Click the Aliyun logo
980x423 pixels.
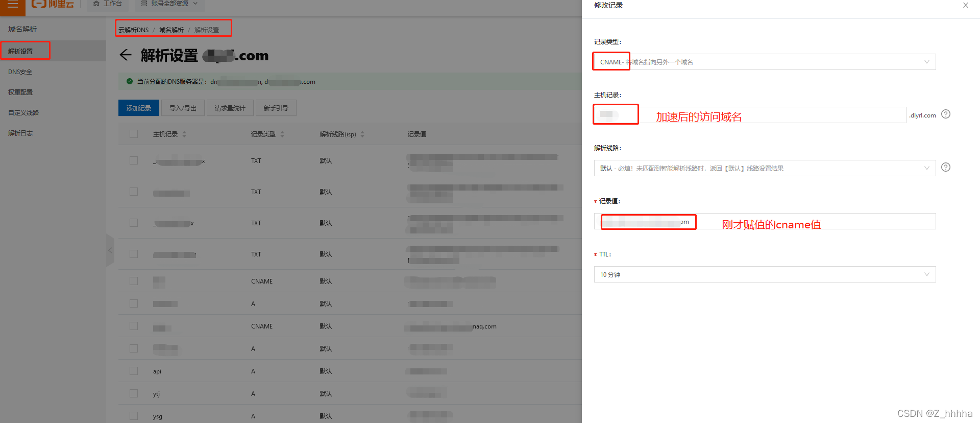[x=53, y=4]
